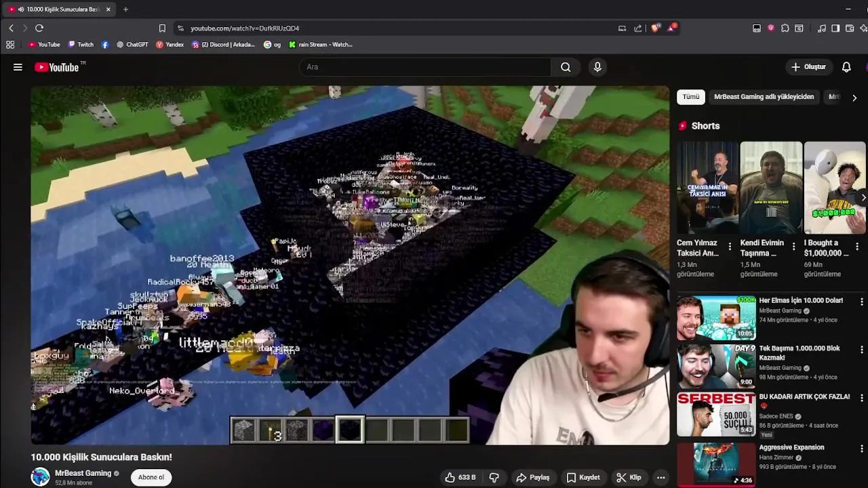Start voice search with the microphone icon
Viewport: 868px width, 488px height.
[597, 67]
